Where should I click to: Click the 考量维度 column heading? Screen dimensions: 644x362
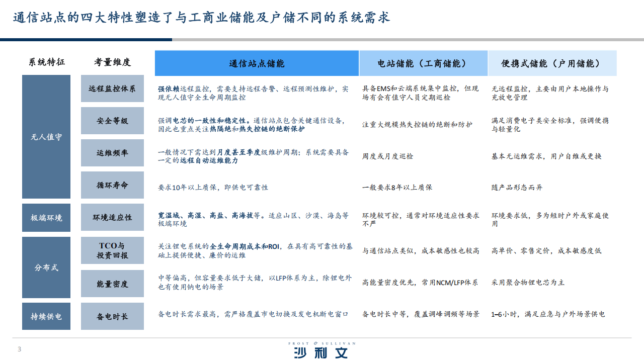point(112,62)
